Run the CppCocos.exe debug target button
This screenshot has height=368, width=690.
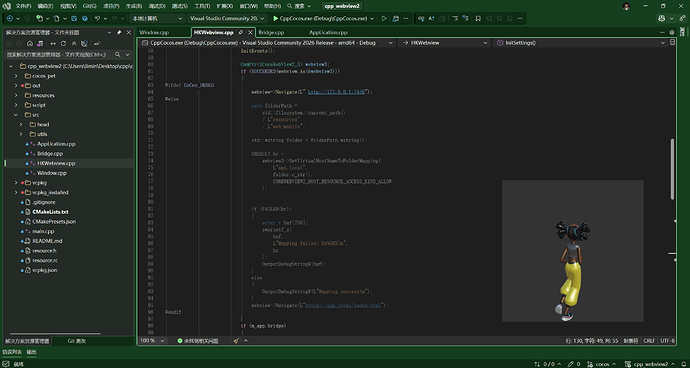tap(321, 18)
